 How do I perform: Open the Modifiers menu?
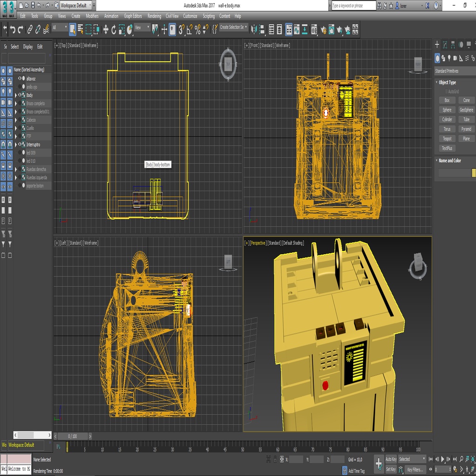[92, 16]
